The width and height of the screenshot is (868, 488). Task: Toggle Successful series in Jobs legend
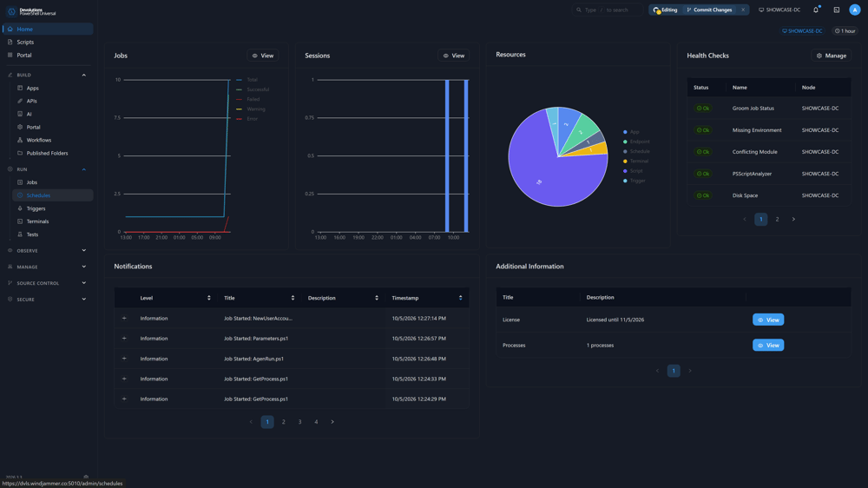(253, 89)
